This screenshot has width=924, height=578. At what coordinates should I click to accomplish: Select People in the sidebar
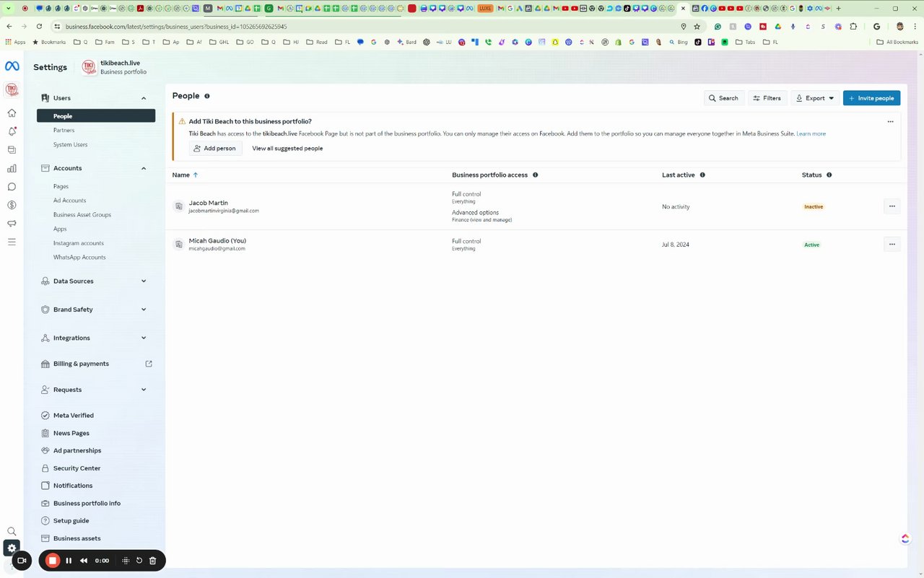96,115
